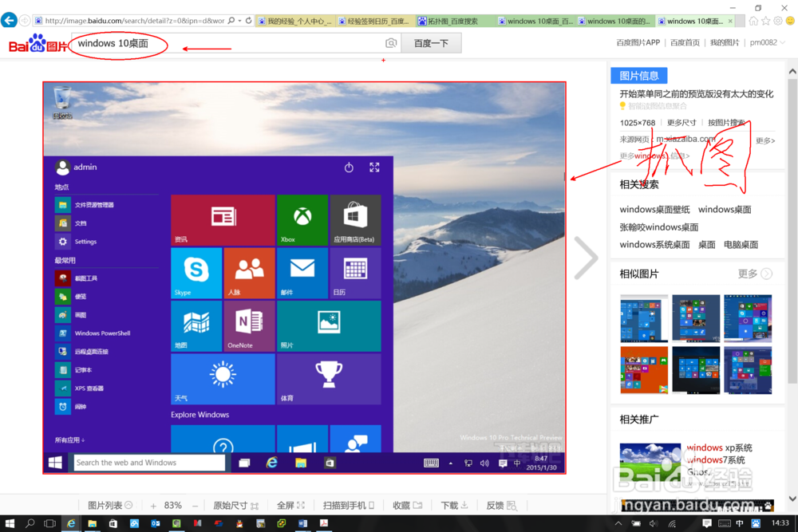Click the Baidu 图片 logo
The height and width of the screenshot is (532, 798).
pyautogui.click(x=38, y=44)
